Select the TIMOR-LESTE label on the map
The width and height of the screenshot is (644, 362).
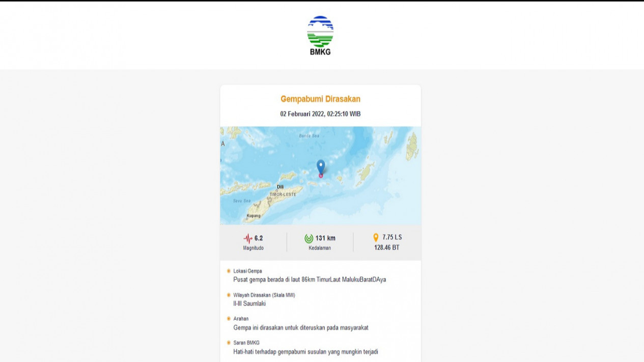tap(282, 193)
